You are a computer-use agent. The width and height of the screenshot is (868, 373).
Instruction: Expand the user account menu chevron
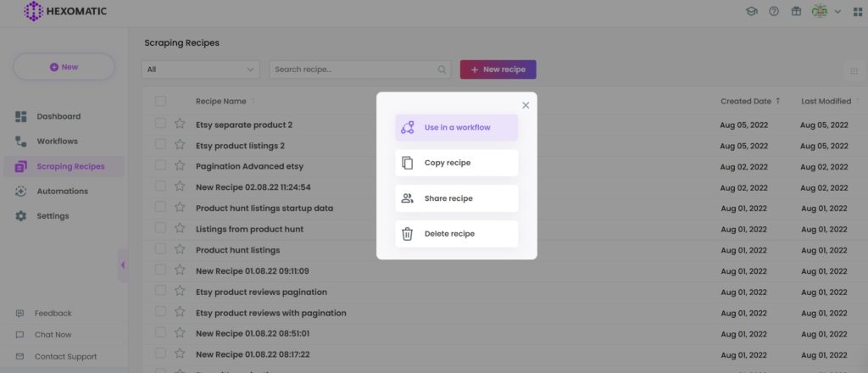[837, 12]
